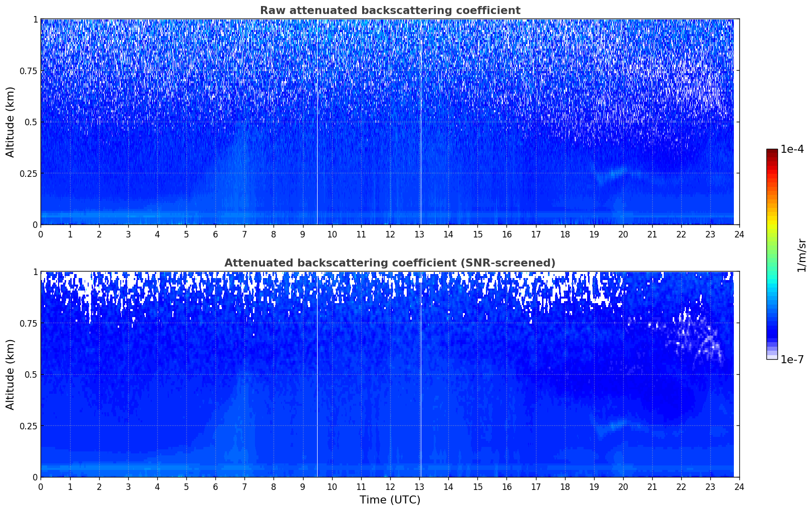Click the '6' hour tick on the top plot
812x511 pixels.
click(215, 234)
